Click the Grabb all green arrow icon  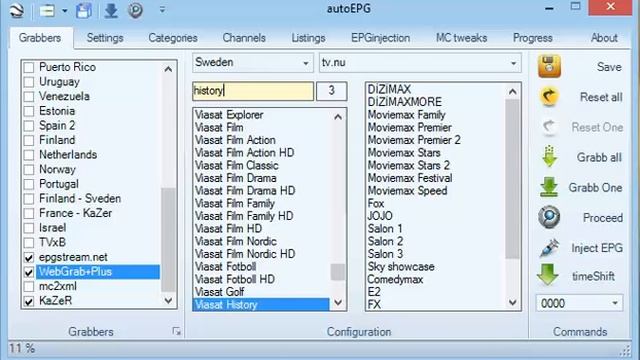point(549,157)
